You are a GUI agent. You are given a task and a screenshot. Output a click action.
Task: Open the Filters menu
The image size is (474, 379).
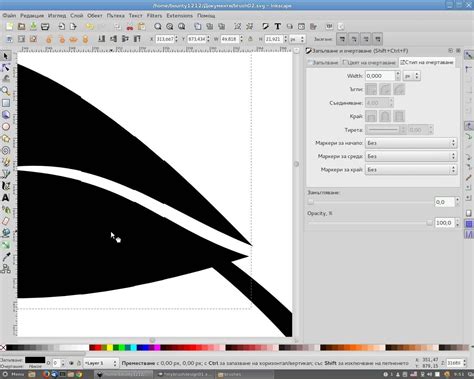tap(154, 16)
